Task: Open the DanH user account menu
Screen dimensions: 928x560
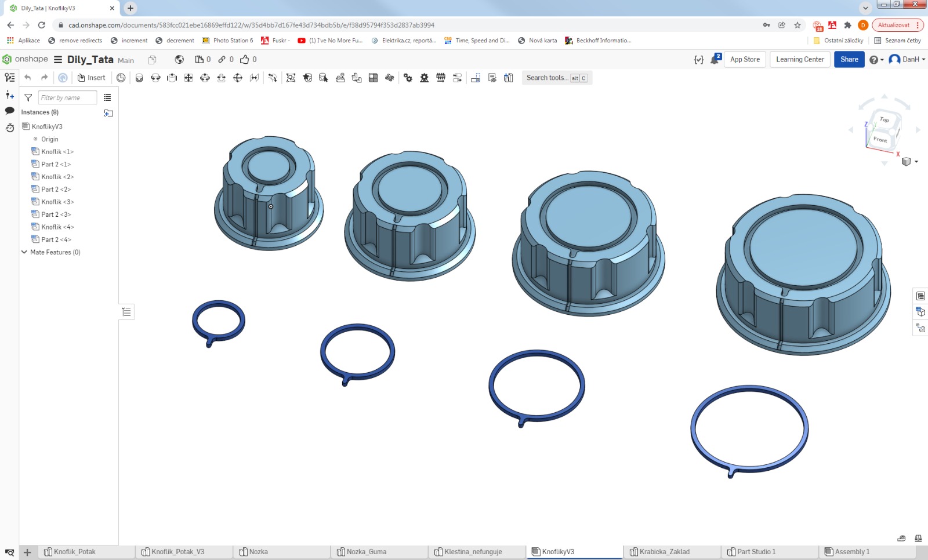Action: [907, 60]
